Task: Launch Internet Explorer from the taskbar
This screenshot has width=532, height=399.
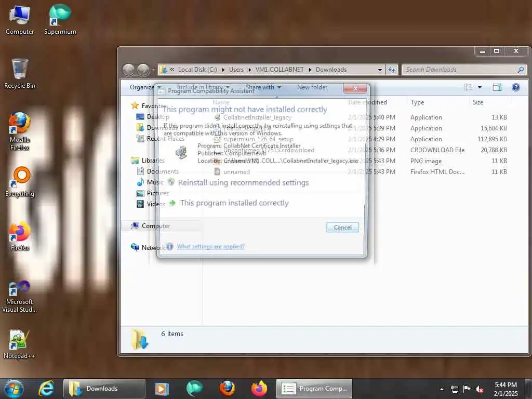Action: 46,389
